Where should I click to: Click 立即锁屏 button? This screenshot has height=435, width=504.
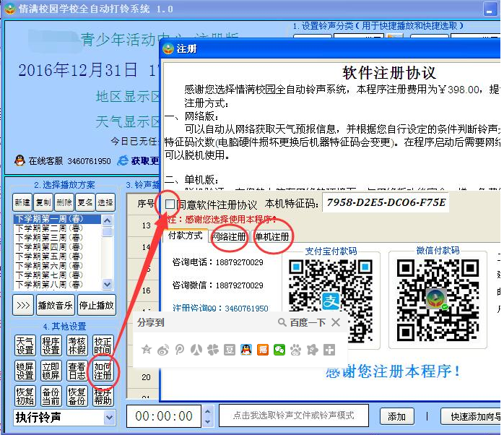click(x=51, y=371)
